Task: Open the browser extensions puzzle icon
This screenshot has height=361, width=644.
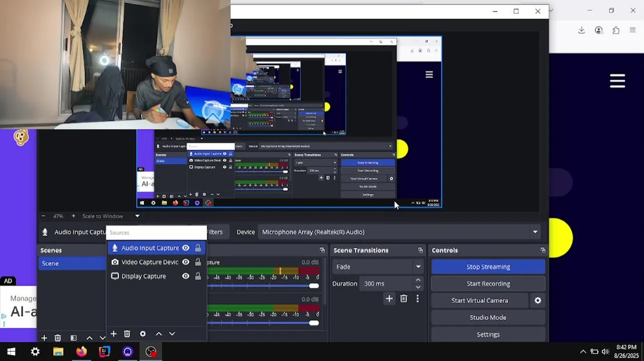Action: pyautogui.click(x=616, y=30)
